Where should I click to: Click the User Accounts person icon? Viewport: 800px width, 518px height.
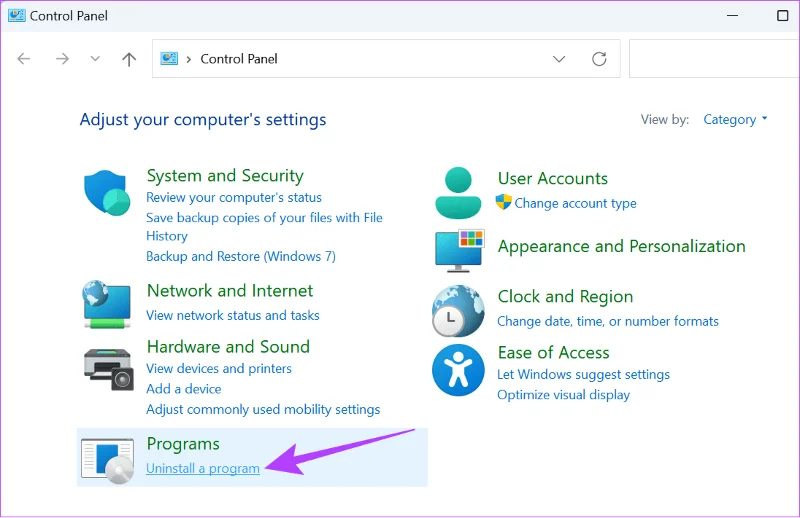[x=458, y=193]
